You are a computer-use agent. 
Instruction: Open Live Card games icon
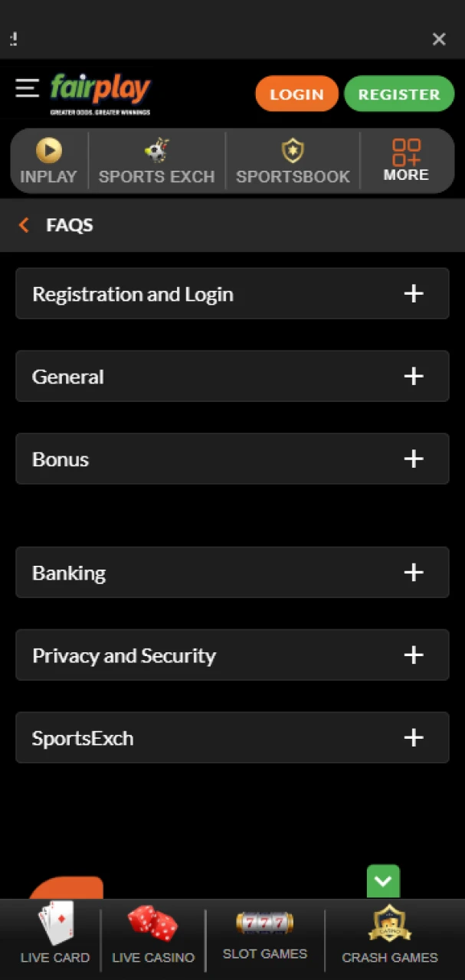(55, 923)
